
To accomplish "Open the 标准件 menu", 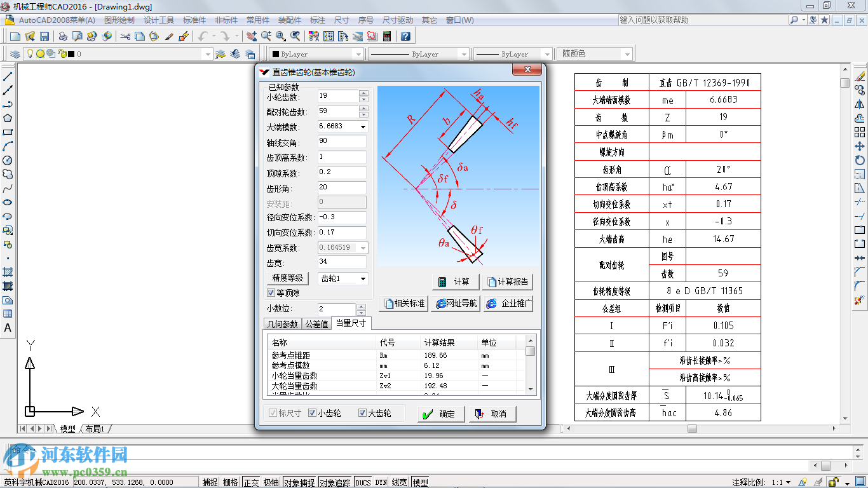I will tap(194, 20).
